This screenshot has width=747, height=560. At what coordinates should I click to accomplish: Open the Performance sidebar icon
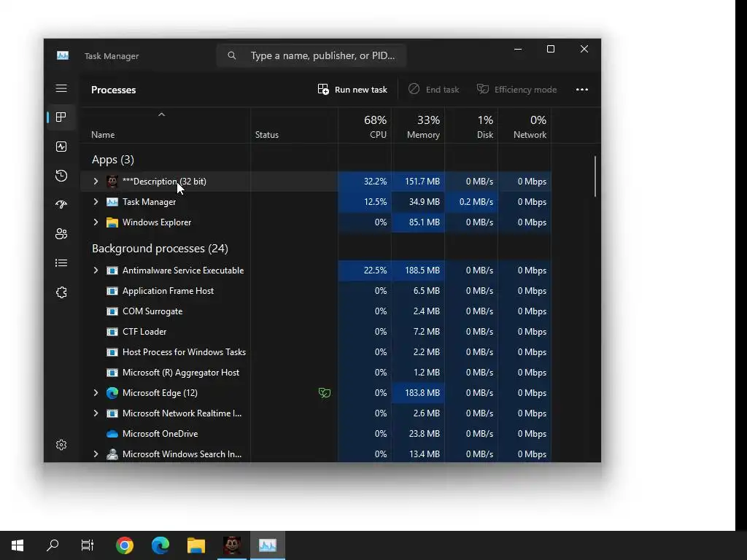61,147
